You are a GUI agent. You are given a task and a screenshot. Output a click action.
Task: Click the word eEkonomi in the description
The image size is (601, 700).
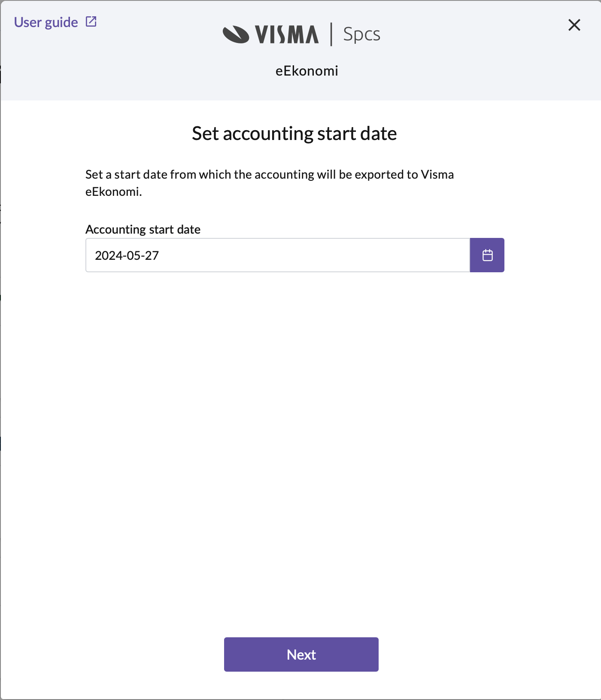click(x=112, y=192)
